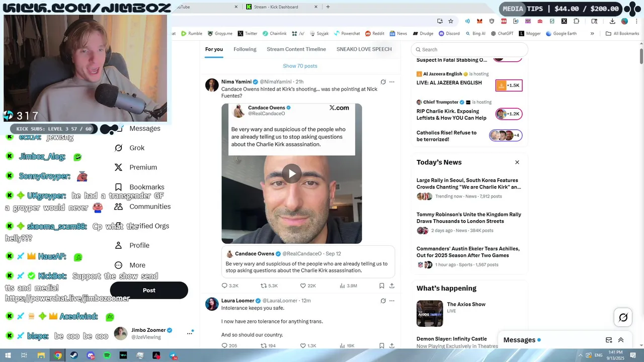Repost the Candace Owens quote post
This screenshot has width=644, height=362.
[269, 286]
